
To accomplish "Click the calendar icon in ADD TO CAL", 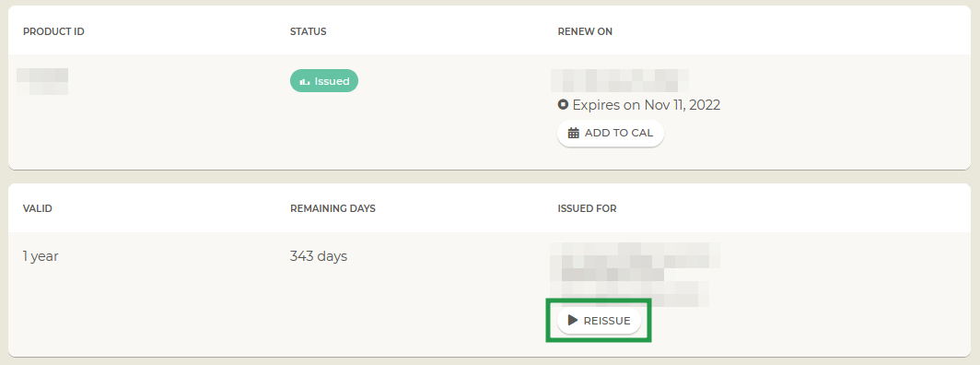I will point(573,133).
